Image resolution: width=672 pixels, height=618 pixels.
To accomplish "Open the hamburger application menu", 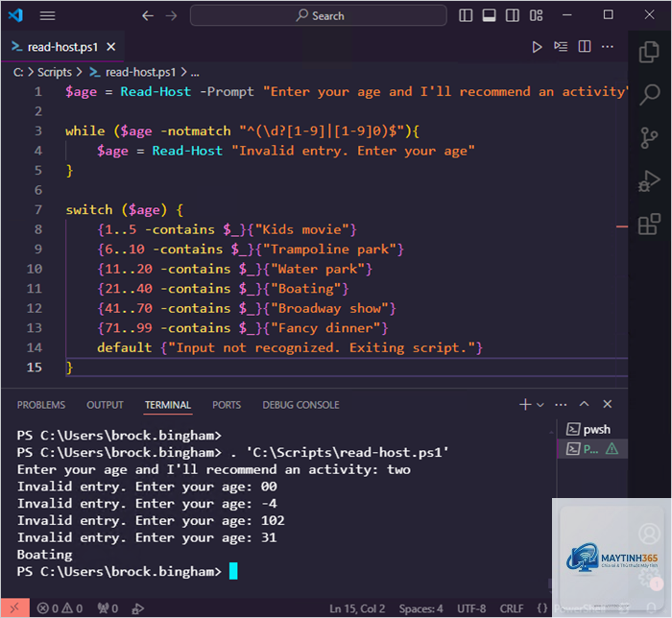I will click(47, 16).
